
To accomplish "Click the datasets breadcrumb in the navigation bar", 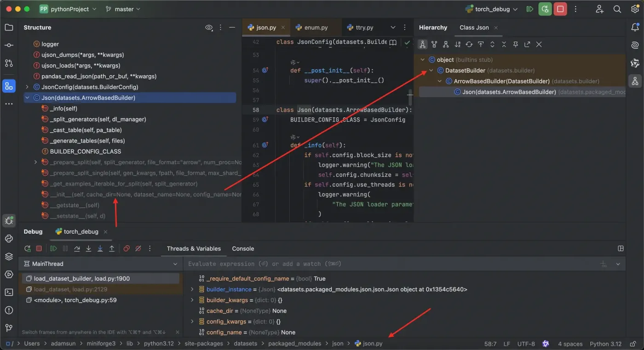I will [x=245, y=344].
